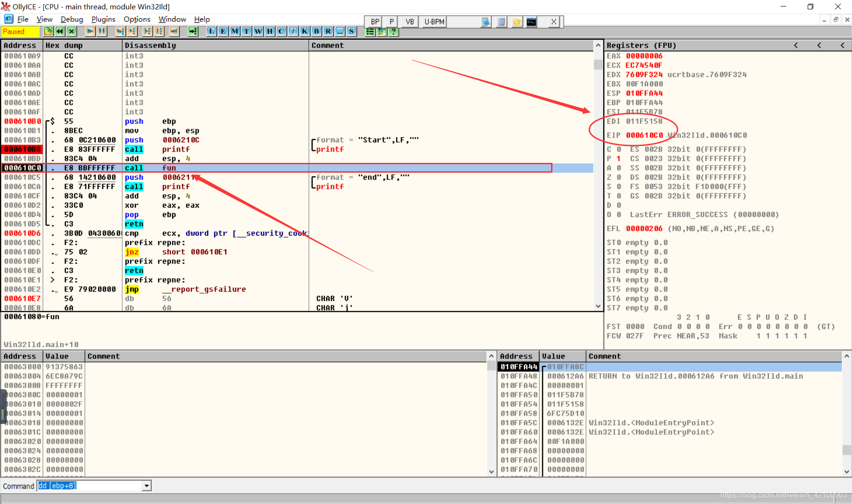The image size is (852, 504).
Task: Click the green help question-mark icon
Action: pyautogui.click(x=393, y=31)
